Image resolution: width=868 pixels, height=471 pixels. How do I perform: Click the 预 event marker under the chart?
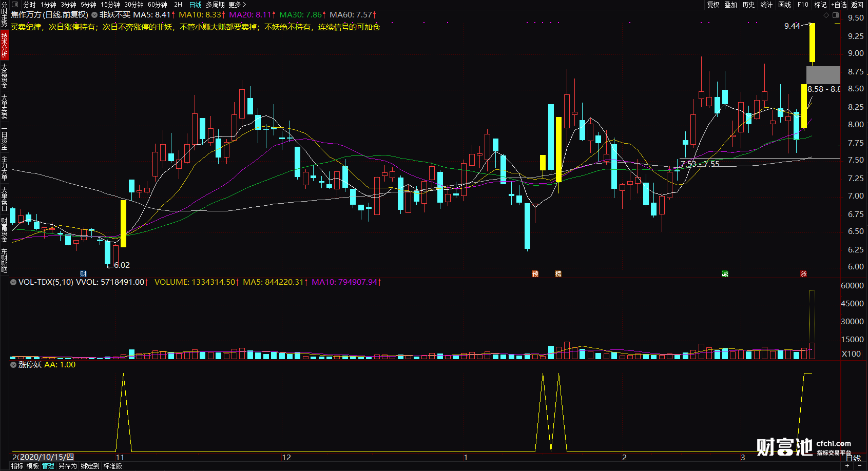[x=535, y=274]
